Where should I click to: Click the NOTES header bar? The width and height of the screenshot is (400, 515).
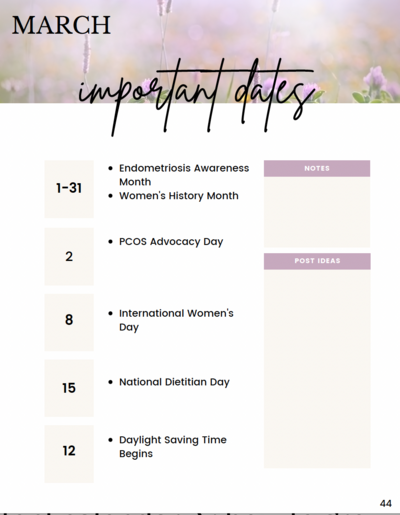tap(317, 168)
